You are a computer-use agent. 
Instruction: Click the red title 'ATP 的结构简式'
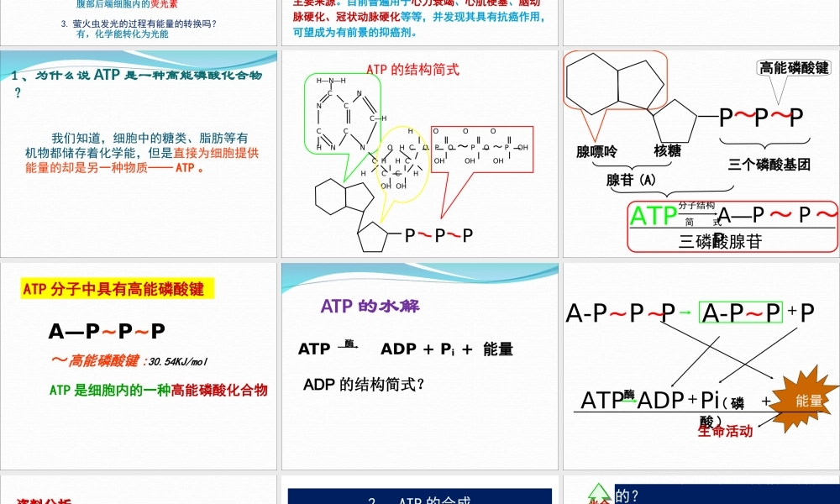[412, 69]
